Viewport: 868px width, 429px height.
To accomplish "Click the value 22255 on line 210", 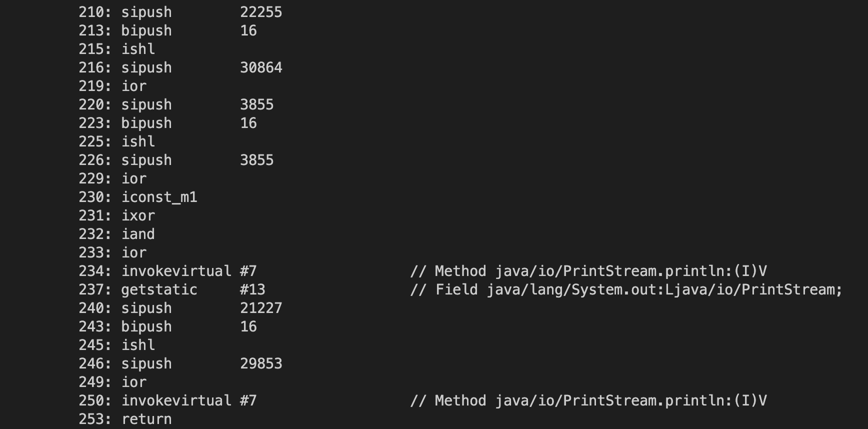I will click(261, 12).
